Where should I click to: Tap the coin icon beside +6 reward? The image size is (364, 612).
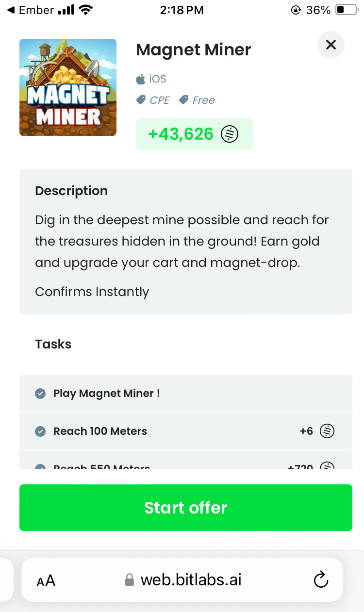pyautogui.click(x=327, y=431)
